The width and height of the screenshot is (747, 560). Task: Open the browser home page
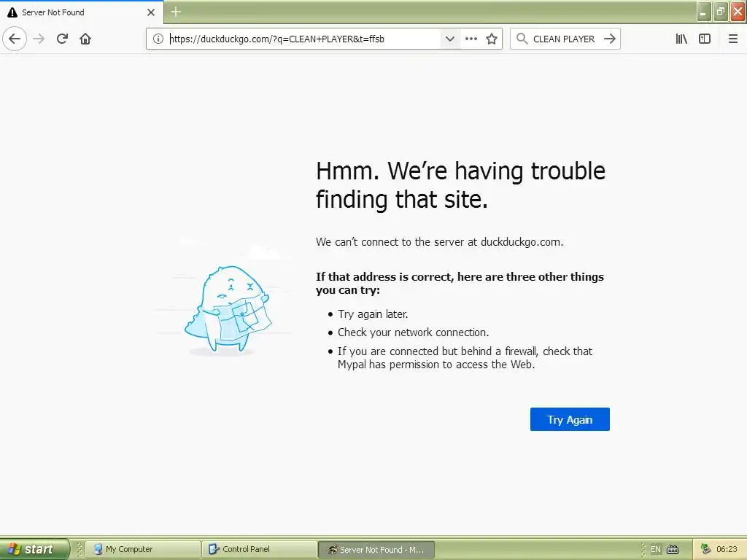tap(85, 39)
